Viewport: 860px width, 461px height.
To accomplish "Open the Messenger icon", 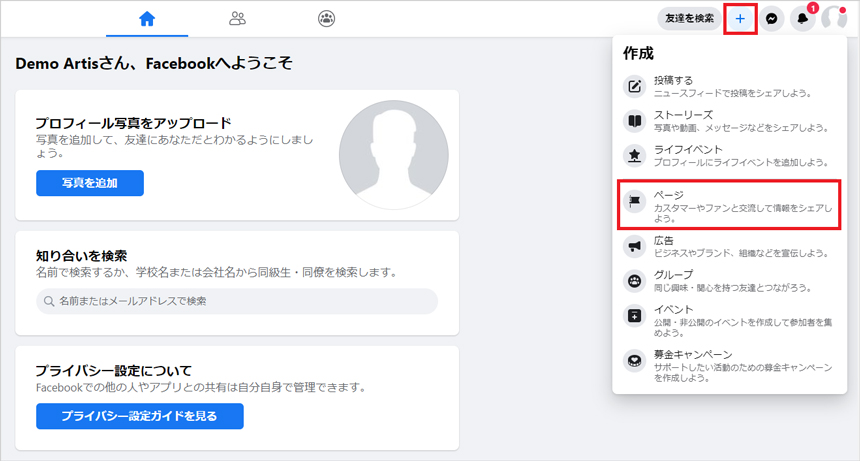I will tap(771, 19).
